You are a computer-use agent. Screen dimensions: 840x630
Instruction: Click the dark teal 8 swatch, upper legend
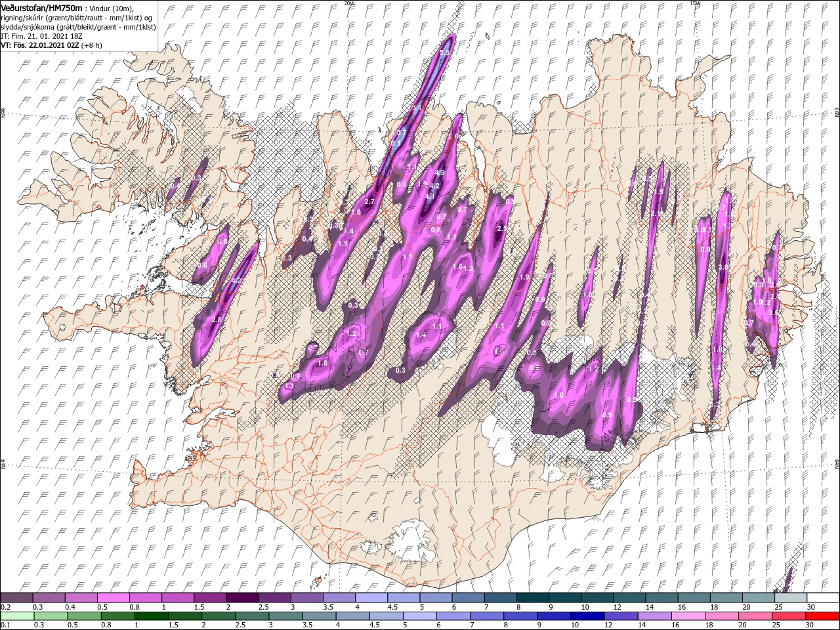point(533,598)
